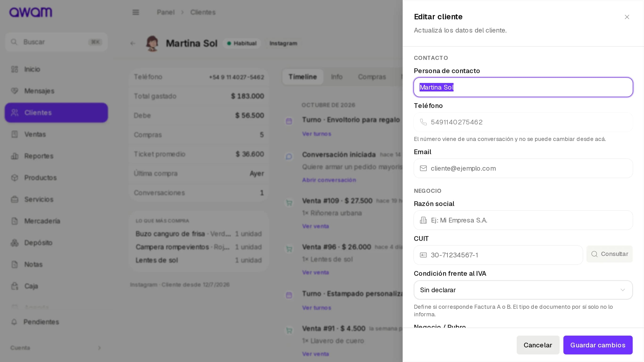Expand the Cuenta section chevron

(x=99, y=348)
